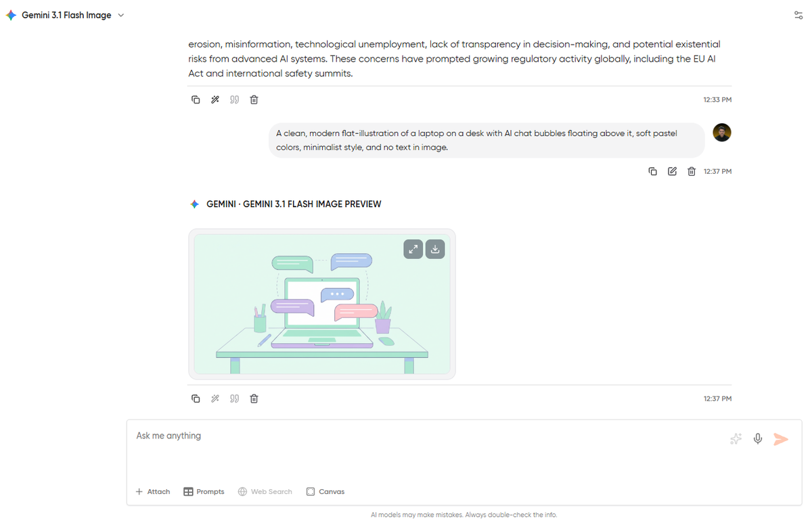
Task: Delete the generated image message
Action: pyautogui.click(x=254, y=398)
